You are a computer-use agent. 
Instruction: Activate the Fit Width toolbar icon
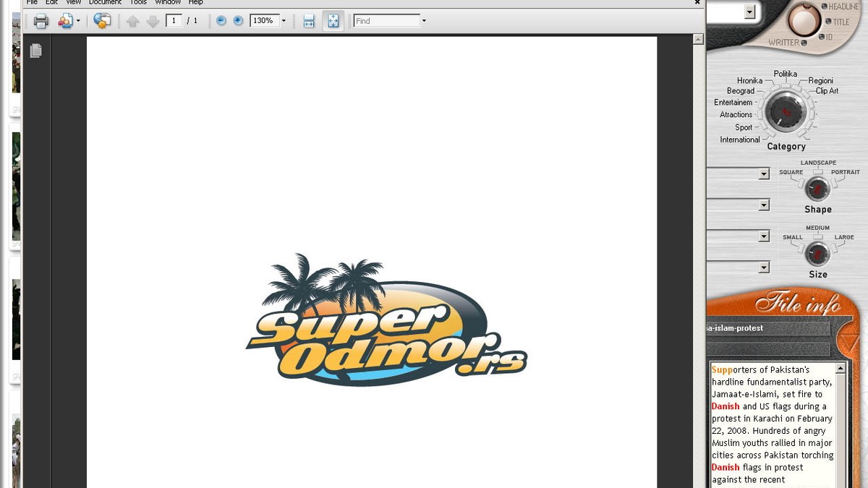point(308,20)
